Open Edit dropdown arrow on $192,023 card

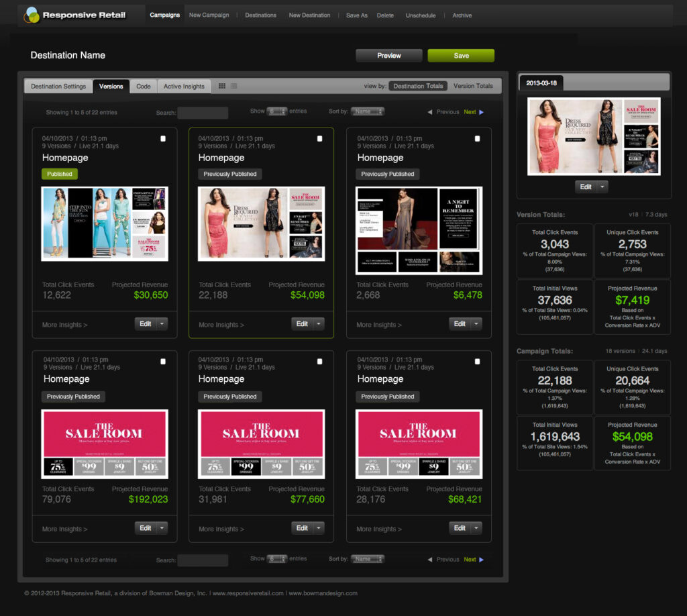pos(162,528)
